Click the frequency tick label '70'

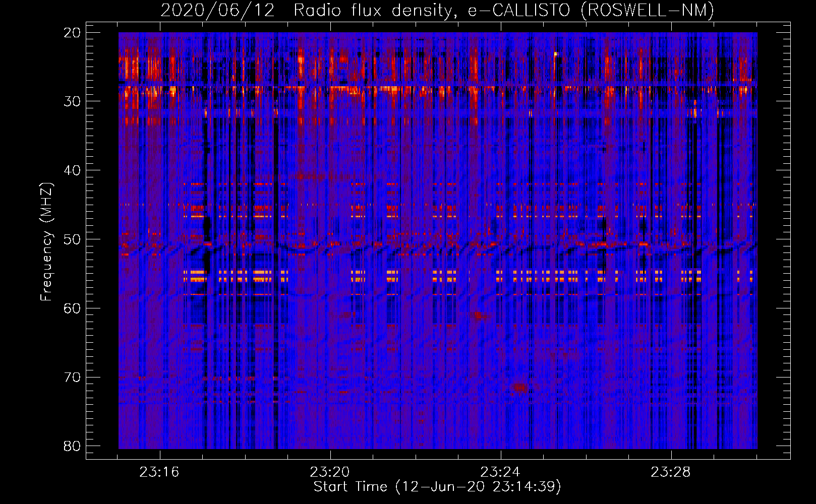(73, 377)
